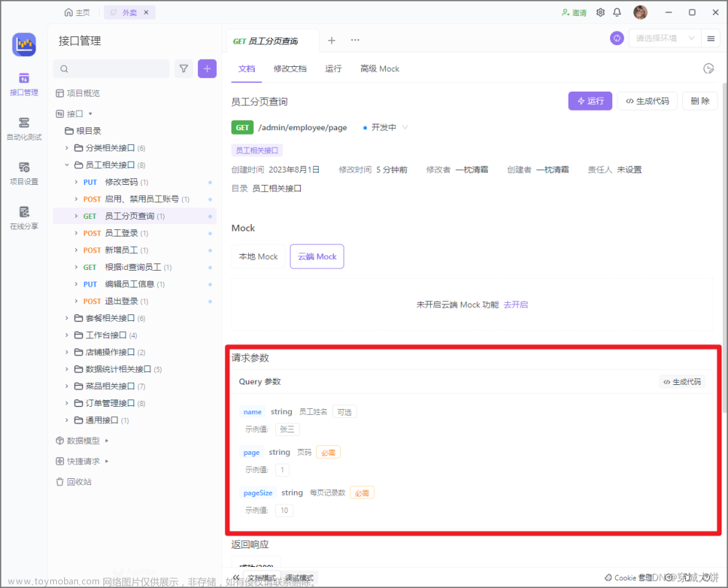The height and width of the screenshot is (588, 728).
Task: Expand the 套餐相关接口 folder
Action: [67, 318]
